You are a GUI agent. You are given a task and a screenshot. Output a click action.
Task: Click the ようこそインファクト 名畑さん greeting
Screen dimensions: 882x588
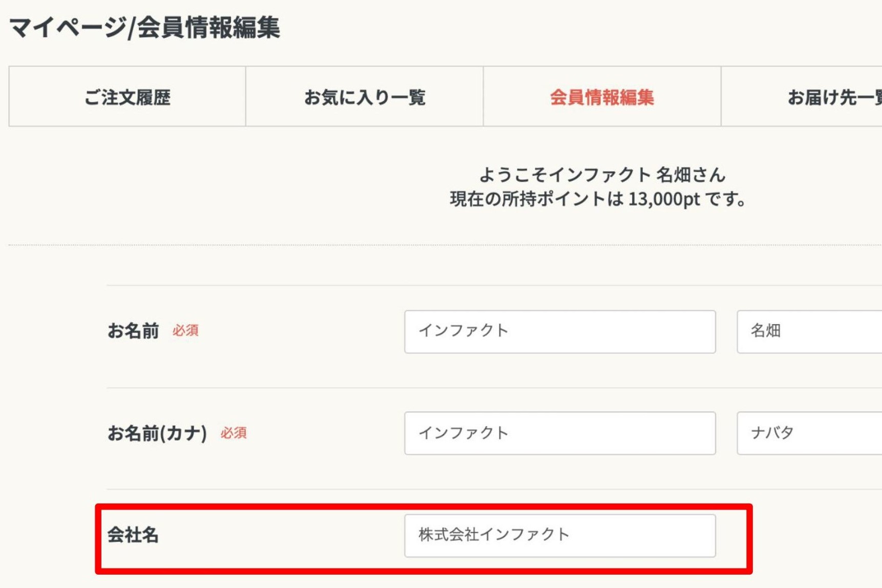(602, 175)
